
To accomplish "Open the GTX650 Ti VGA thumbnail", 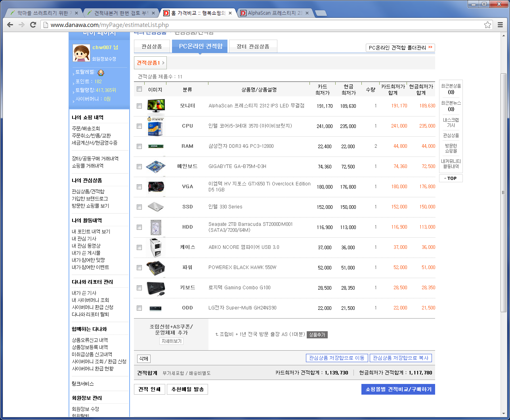I will pyautogui.click(x=156, y=186).
